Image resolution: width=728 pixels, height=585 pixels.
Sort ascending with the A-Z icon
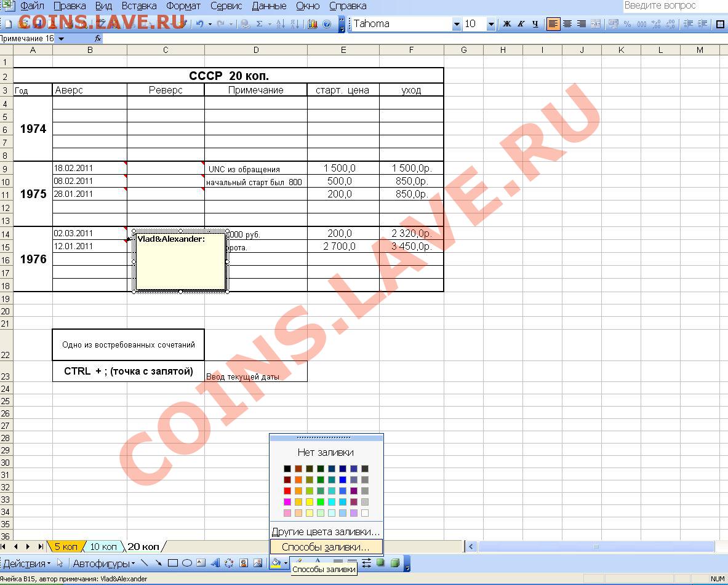coord(281,24)
